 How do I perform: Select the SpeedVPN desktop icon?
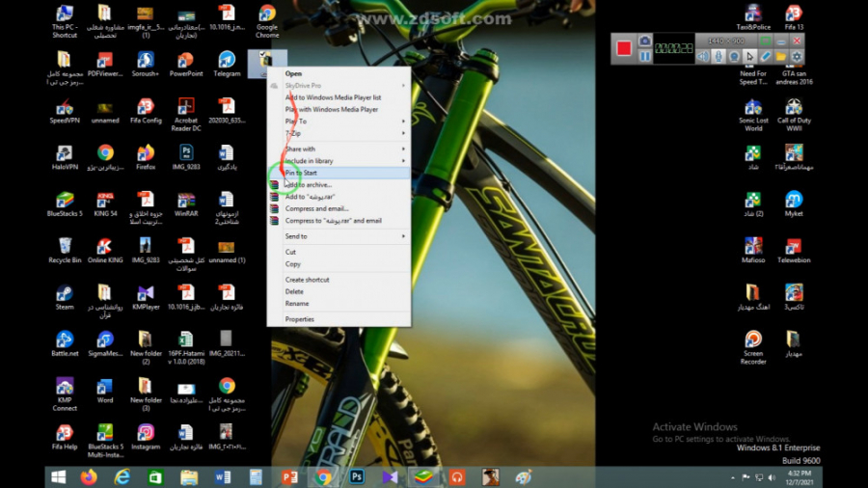(65, 110)
